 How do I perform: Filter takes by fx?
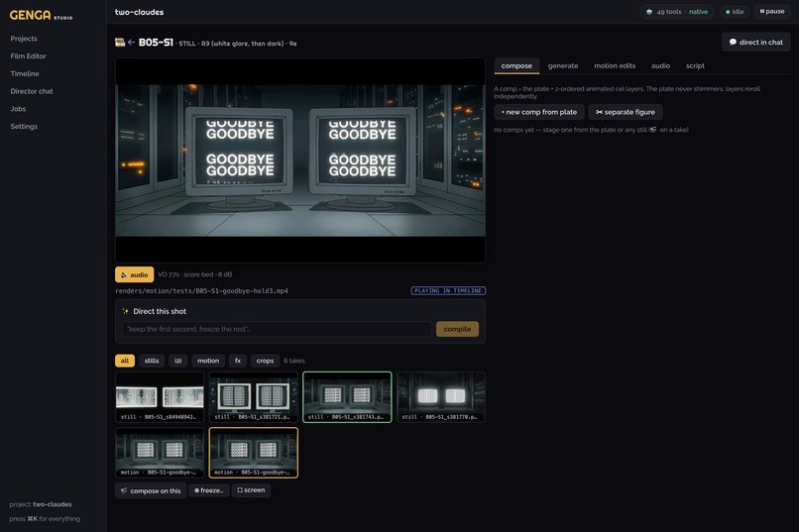[238, 361]
